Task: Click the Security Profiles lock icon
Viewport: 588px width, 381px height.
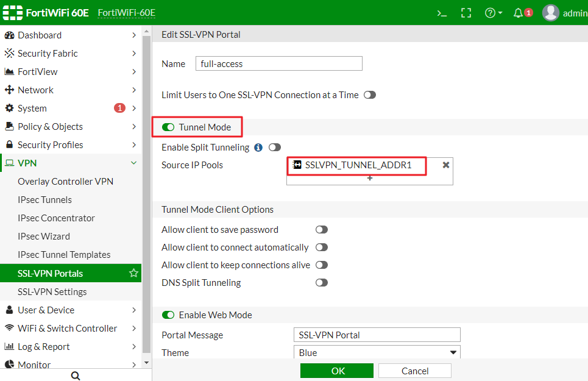Action: tap(9, 144)
